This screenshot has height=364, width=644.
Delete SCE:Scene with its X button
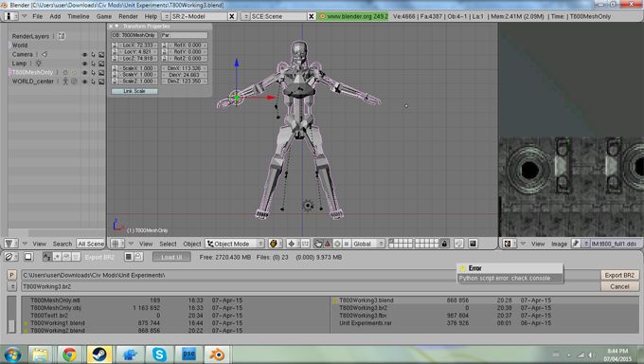tap(312, 16)
